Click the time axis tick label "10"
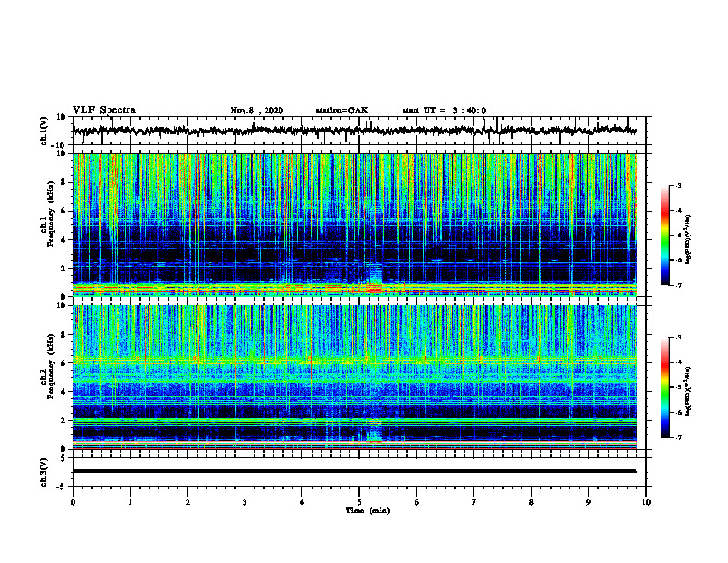Image resolution: width=728 pixels, height=563 pixels. pos(646,502)
